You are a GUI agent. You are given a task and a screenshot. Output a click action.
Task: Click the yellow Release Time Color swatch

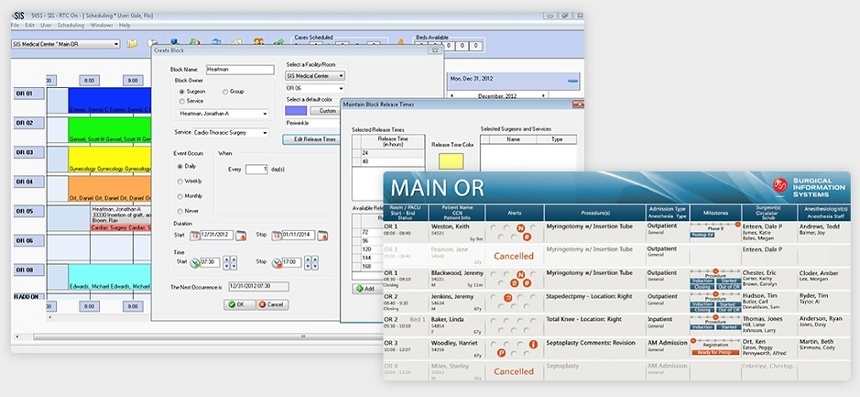(x=451, y=161)
